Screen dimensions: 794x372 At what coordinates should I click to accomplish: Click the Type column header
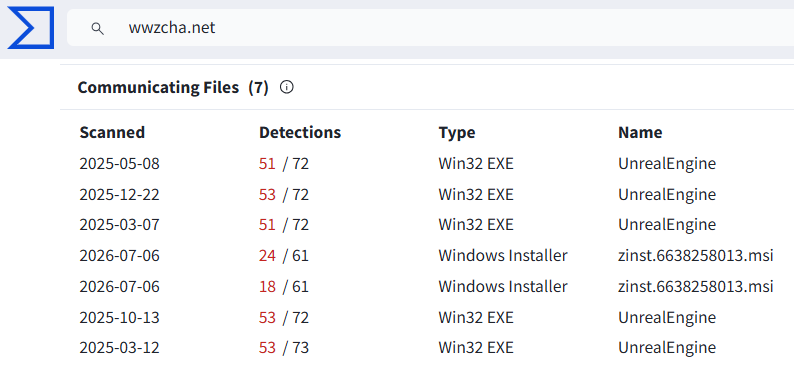457,133
